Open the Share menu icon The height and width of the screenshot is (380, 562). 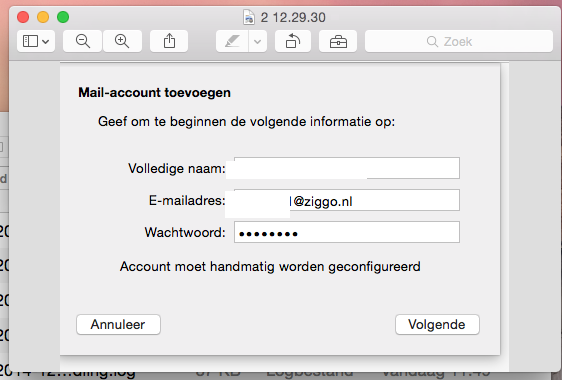169,41
